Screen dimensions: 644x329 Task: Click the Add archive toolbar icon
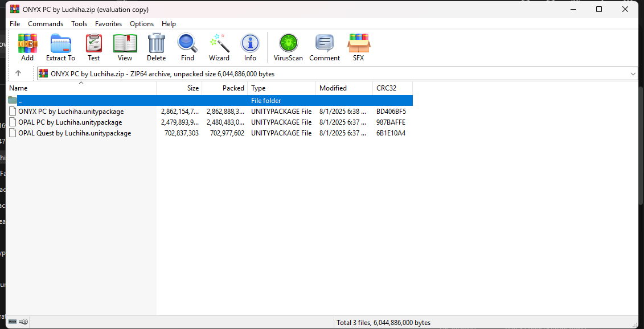point(27,43)
